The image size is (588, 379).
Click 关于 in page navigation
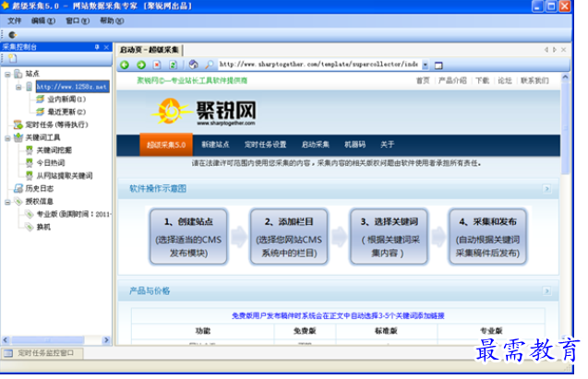(x=388, y=145)
